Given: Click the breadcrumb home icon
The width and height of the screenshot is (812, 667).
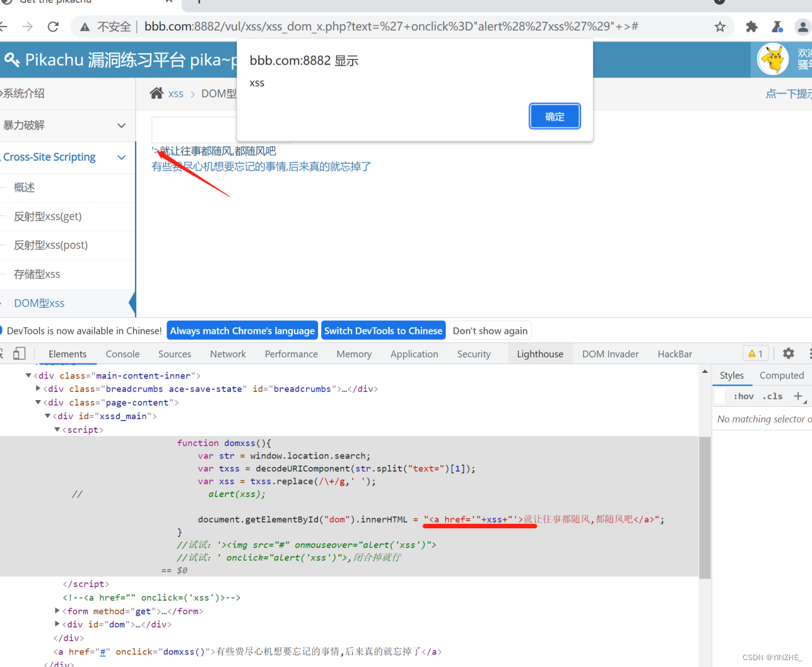Looking at the screenshot, I should point(157,94).
